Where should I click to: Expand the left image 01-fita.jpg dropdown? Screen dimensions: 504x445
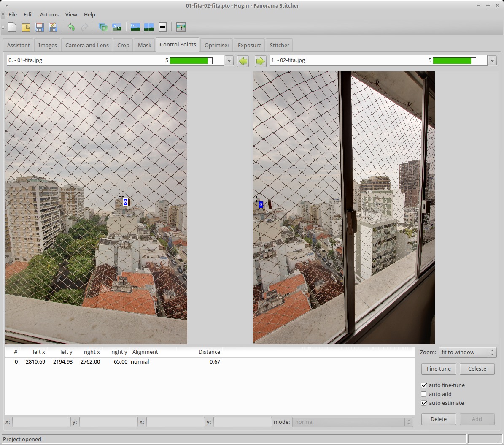pyautogui.click(x=229, y=61)
